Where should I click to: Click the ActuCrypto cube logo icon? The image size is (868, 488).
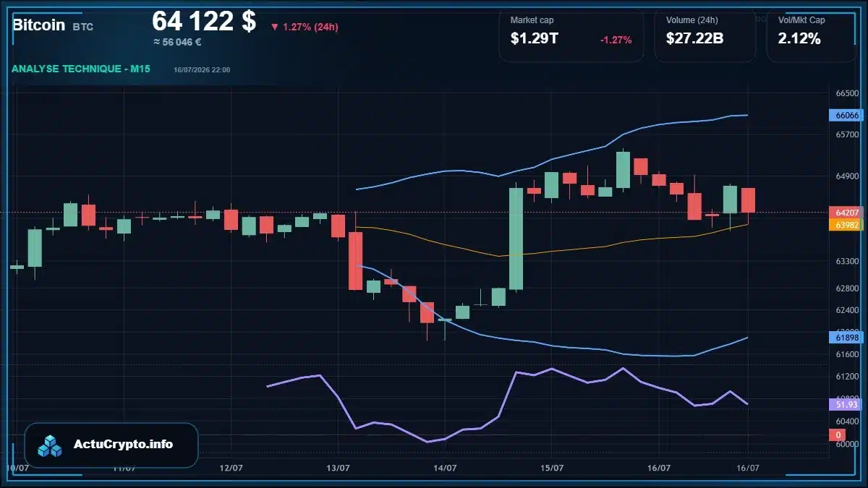(x=50, y=445)
